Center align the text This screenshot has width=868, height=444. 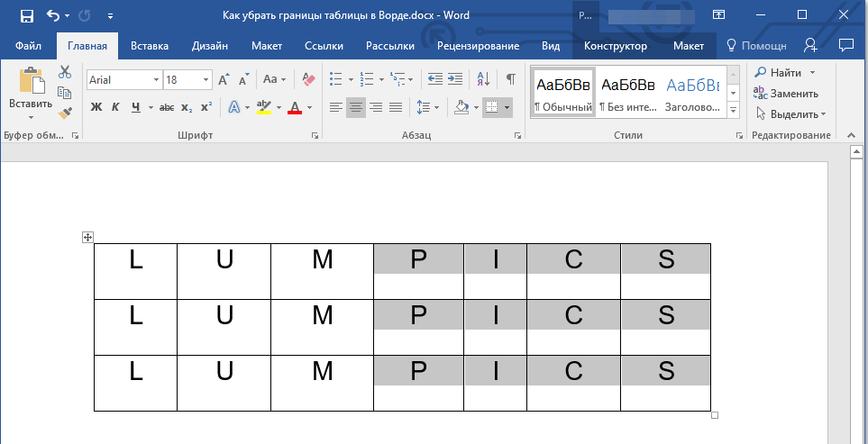(x=356, y=107)
